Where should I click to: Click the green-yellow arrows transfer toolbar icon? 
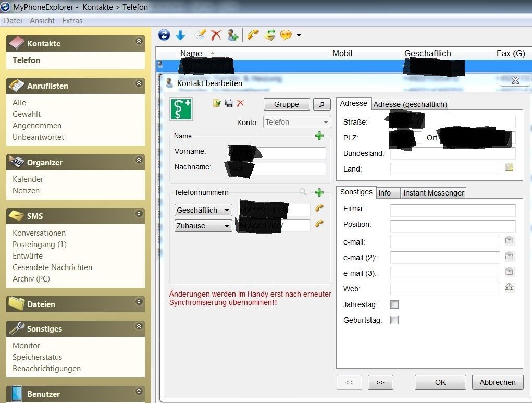270,35
